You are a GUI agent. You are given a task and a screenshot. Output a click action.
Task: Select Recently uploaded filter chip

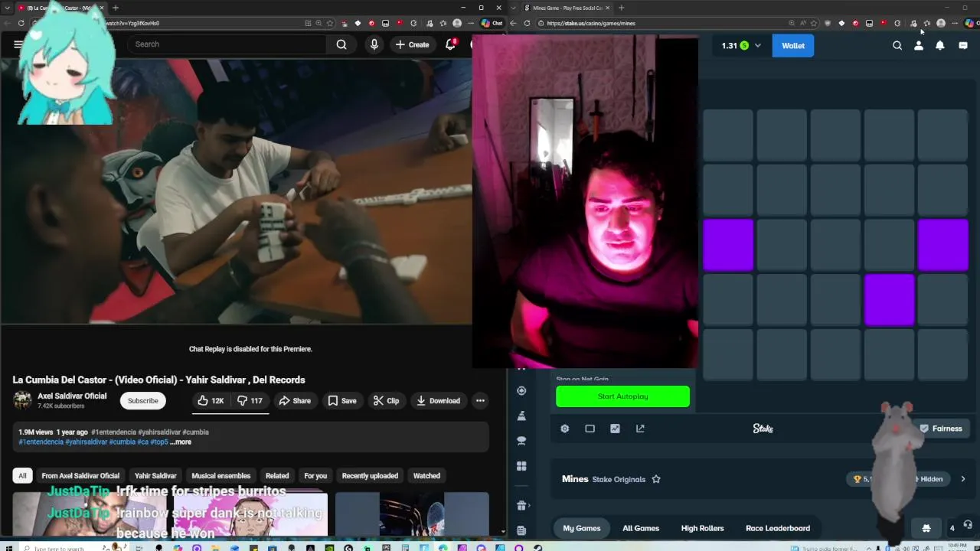click(370, 476)
